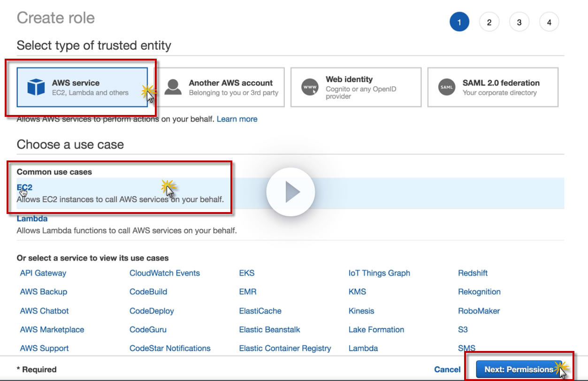Go to wizard step 2 circle
Screen dimensions: 588x381
(489, 22)
